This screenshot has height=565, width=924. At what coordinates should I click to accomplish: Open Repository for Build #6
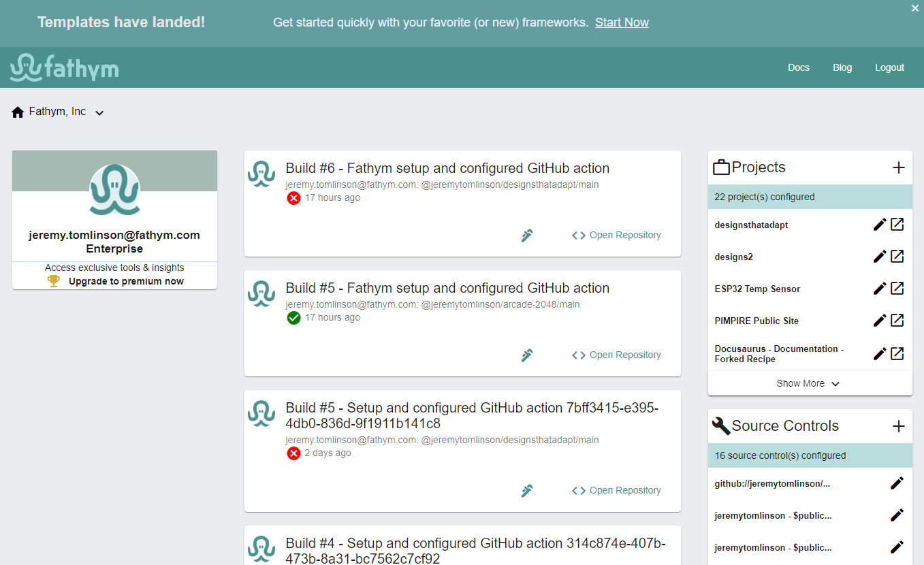click(x=616, y=235)
